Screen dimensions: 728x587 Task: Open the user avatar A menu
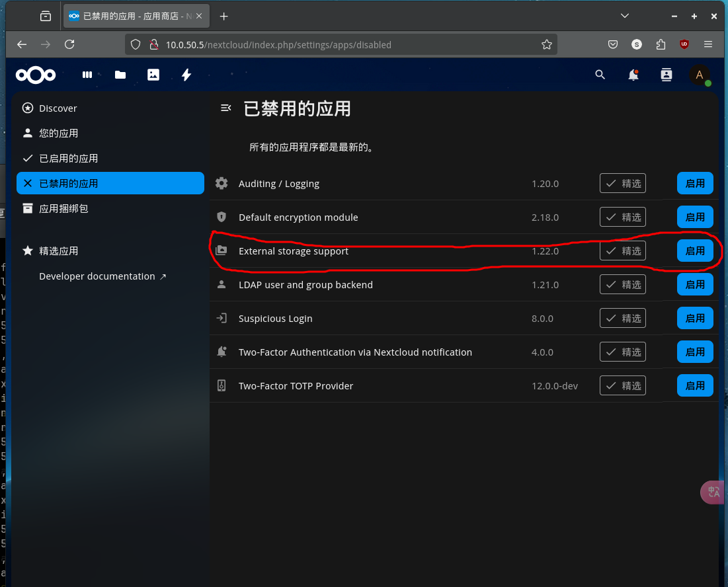(700, 75)
